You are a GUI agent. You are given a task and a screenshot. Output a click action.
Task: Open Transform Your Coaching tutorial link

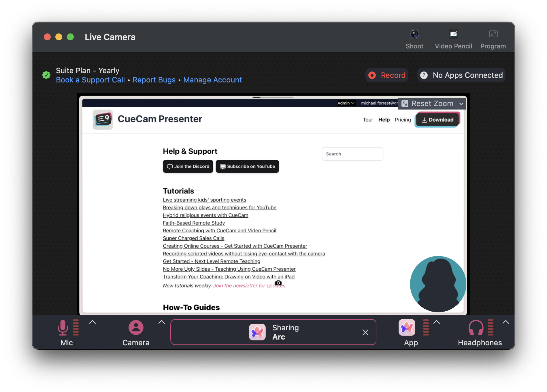coord(229,277)
